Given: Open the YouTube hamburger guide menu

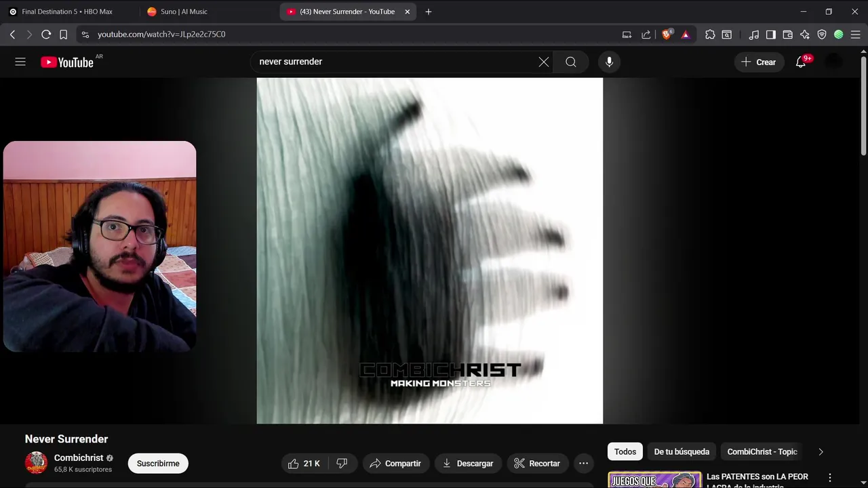Looking at the screenshot, I should [20, 62].
